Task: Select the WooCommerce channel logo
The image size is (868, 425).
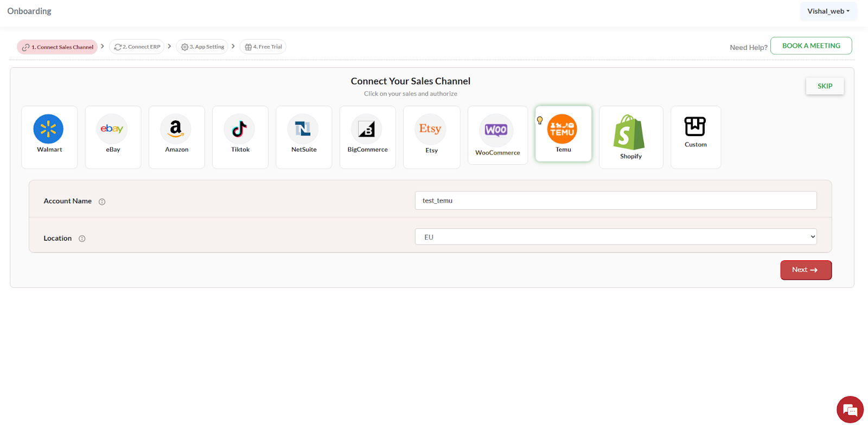Action: click(496, 131)
